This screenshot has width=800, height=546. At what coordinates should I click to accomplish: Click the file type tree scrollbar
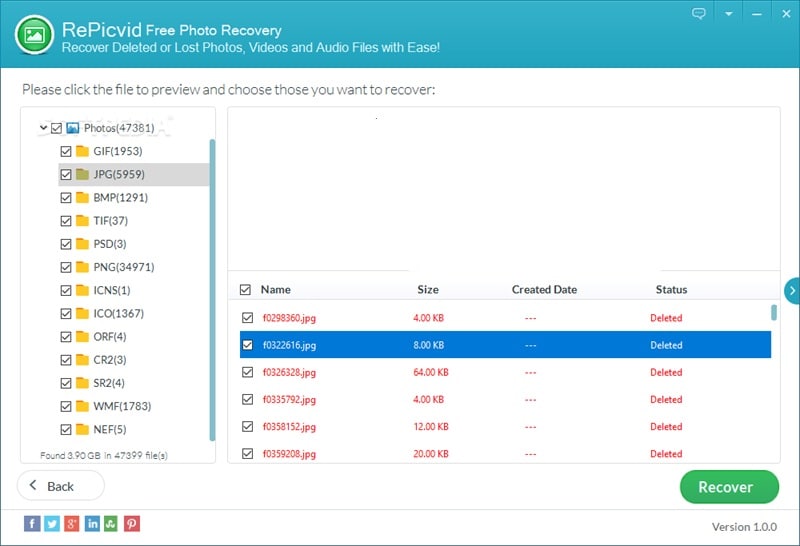click(x=212, y=290)
